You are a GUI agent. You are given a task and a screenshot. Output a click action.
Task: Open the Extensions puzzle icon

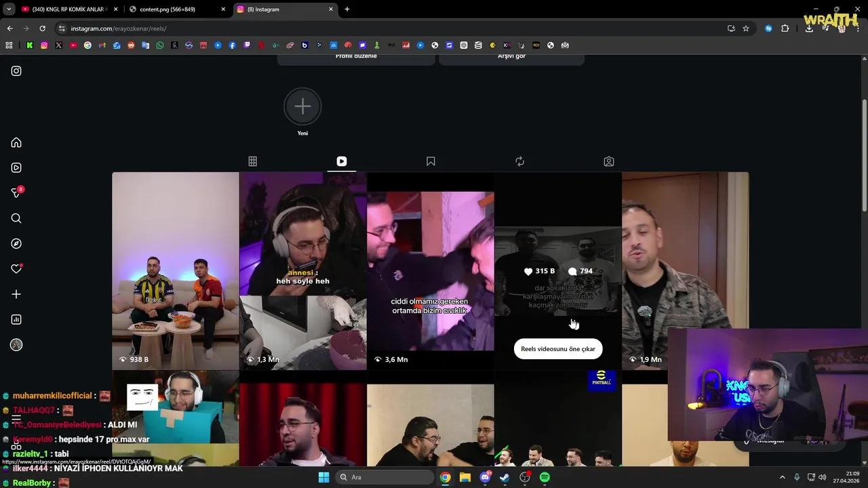785,28
